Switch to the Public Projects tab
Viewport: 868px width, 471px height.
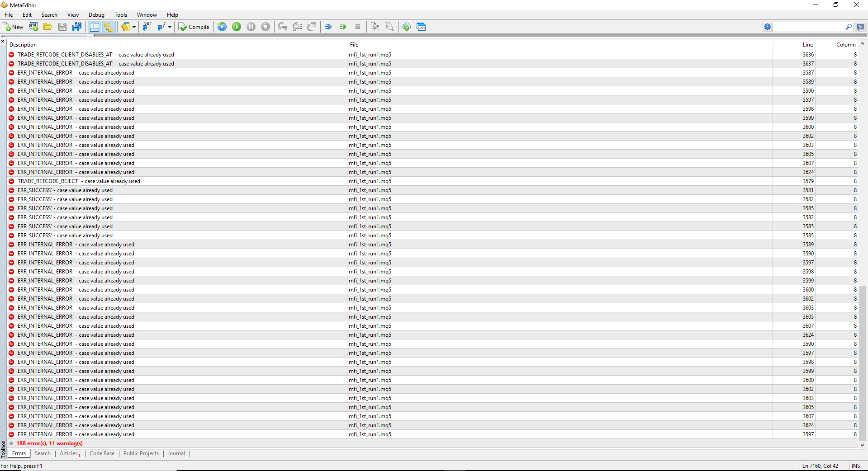pyautogui.click(x=141, y=453)
